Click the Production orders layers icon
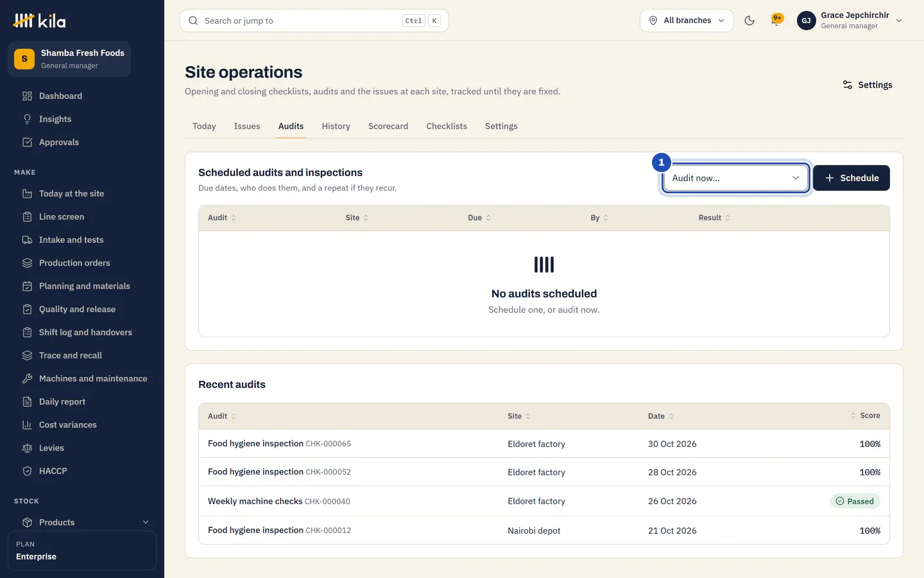Screen dimensions: 924x578 pos(27,263)
